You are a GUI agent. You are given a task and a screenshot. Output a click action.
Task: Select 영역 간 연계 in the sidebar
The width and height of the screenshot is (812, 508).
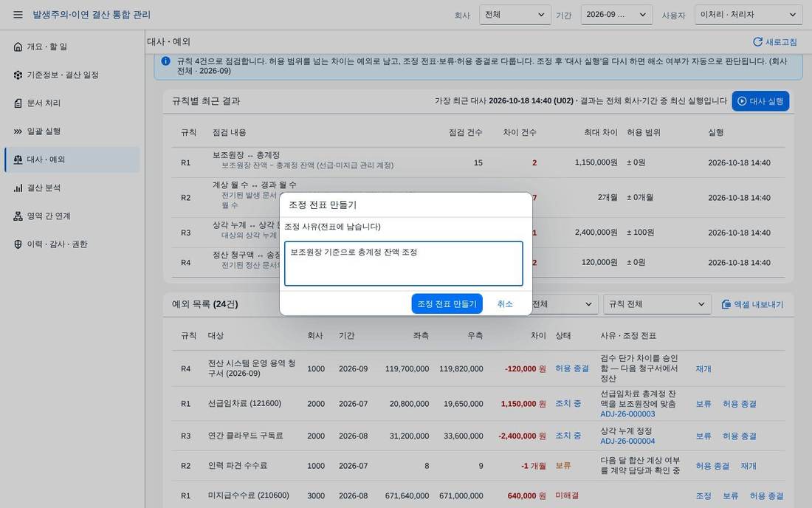[x=72, y=216]
